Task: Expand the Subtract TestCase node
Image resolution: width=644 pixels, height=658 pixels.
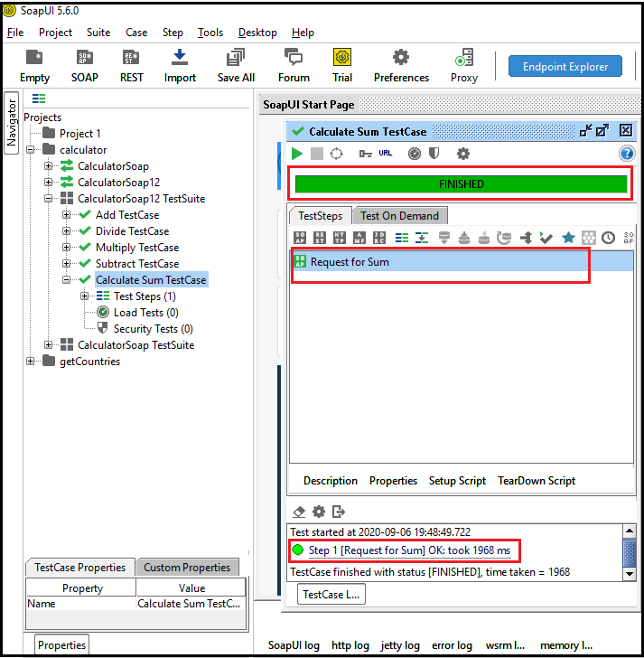Action: [x=66, y=263]
